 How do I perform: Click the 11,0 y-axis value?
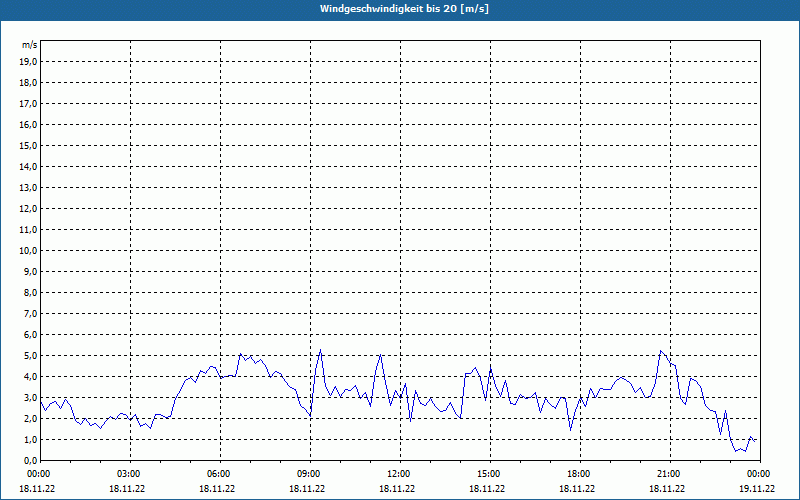(29, 230)
